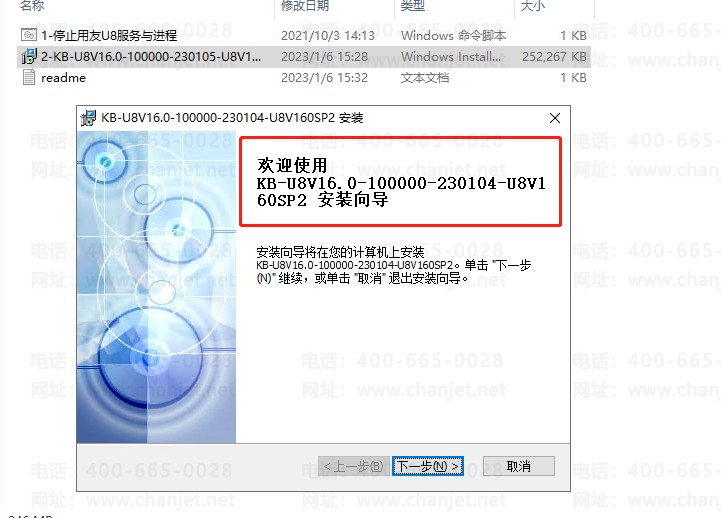Click the disabled 上一步(B) back button
The width and height of the screenshot is (721, 518).
pos(354,467)
